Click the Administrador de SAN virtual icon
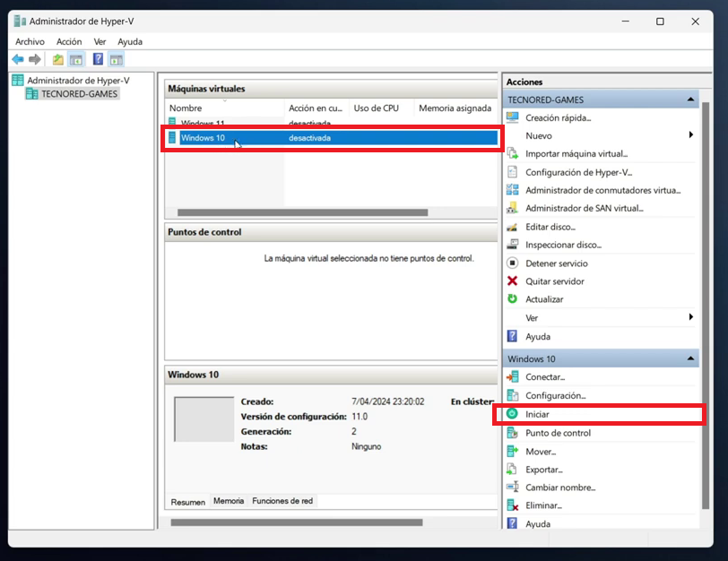Image resolution: width=728 pixels, height=561 pixels. (x=513, y=208)
